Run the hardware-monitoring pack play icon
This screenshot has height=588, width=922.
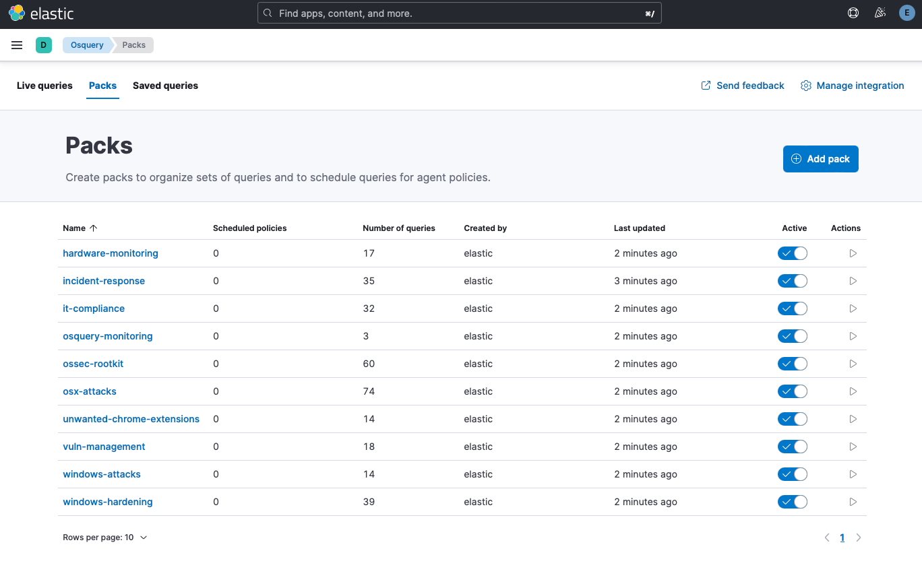[853, 253]
